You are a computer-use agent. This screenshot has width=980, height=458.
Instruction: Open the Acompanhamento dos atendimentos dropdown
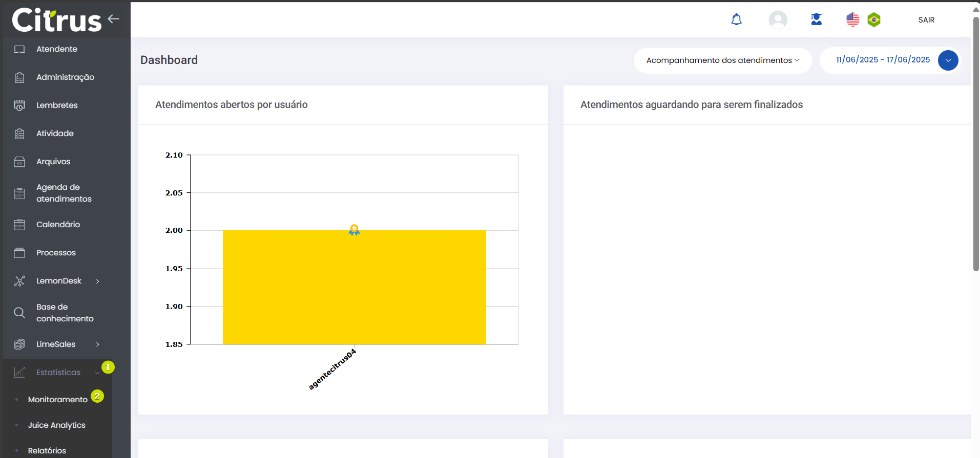722,60
